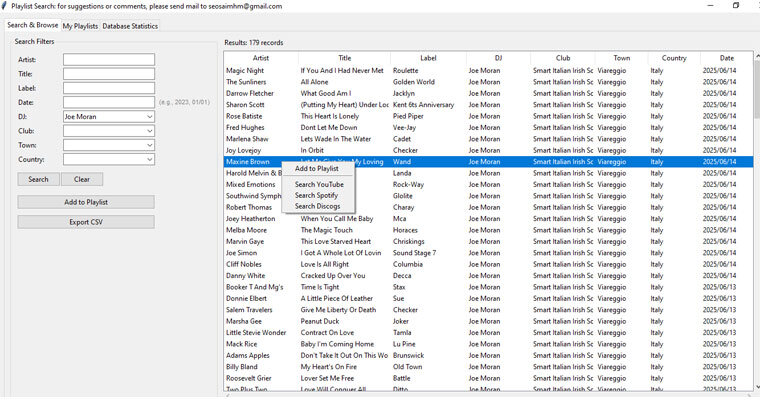
Task: Expand the Town dropdown filter
Action: pos(149,145)
